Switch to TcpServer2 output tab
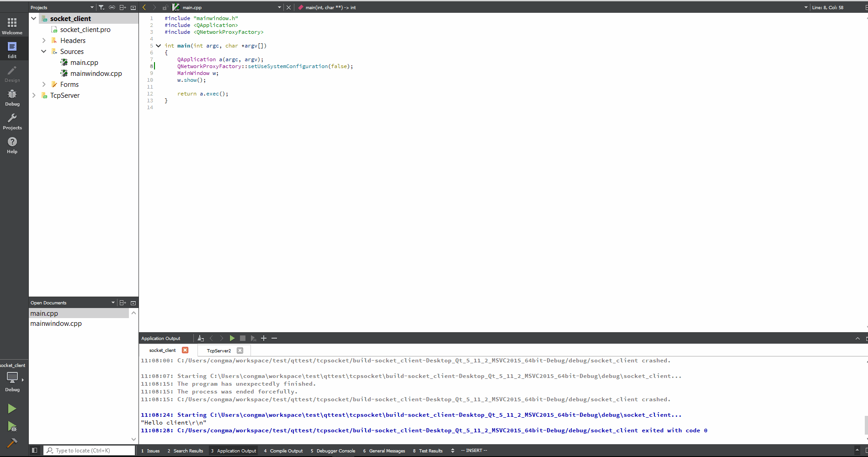Image resolution: width=868 pixels, height=457 pixels. tap(218, 351)
